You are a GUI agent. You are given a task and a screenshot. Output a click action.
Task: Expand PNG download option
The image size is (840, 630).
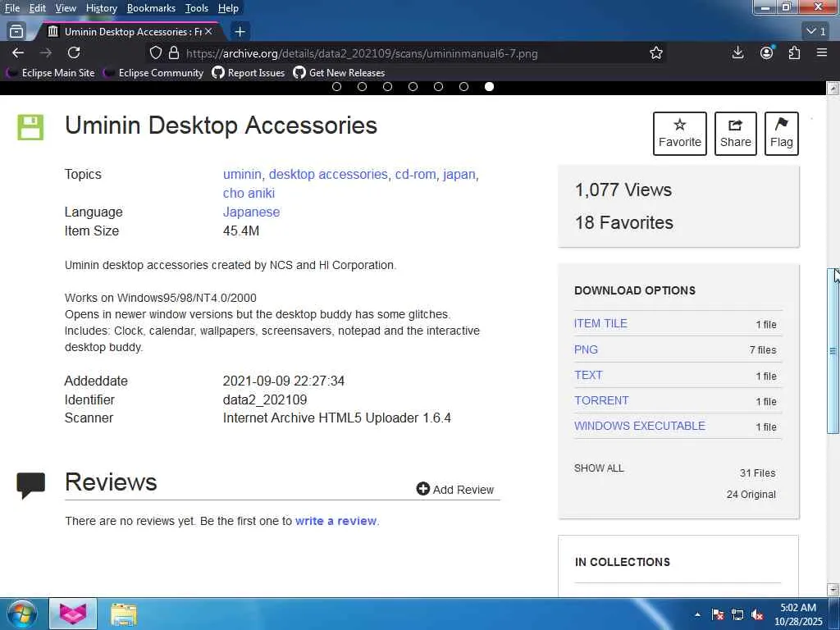586,349
